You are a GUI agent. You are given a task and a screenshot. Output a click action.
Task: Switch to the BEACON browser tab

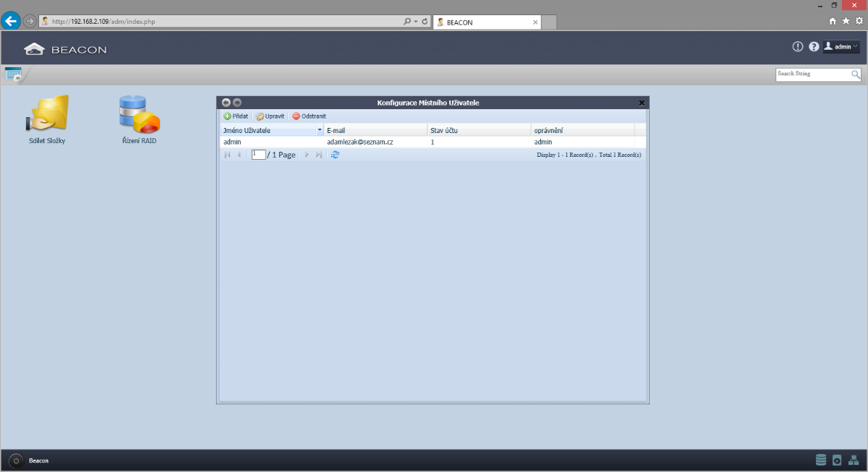[x=485, y=22]
